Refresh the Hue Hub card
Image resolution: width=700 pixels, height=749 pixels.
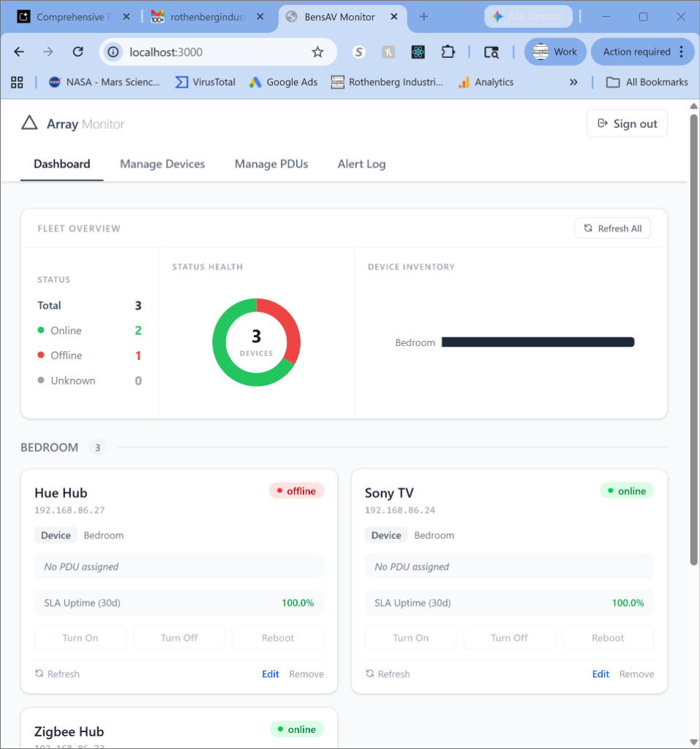[x=57, y=674]
